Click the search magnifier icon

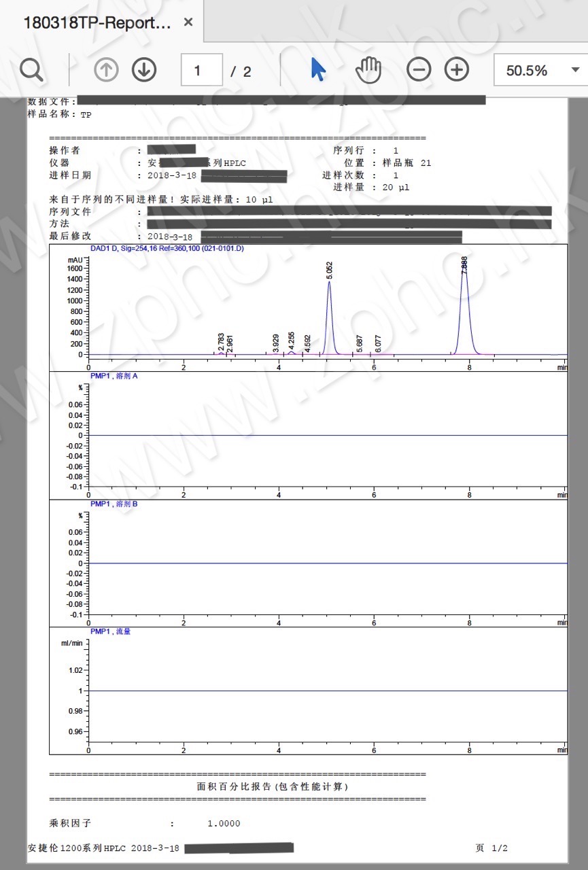click(31, 70)
